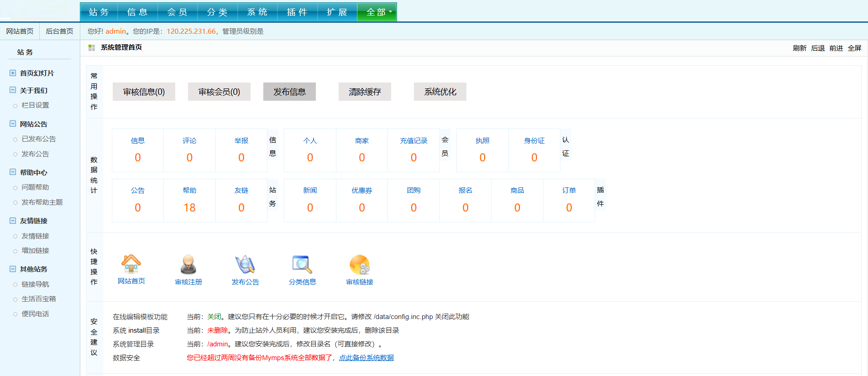868x376 pixels.
Task: Click the 网站首页 house icon
Action: (x=131, y=264)
